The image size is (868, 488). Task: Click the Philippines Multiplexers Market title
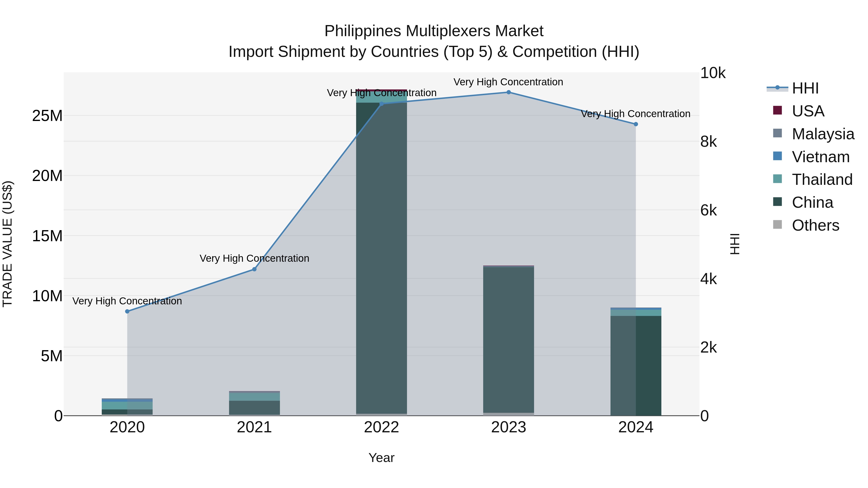tap(434, 31)
